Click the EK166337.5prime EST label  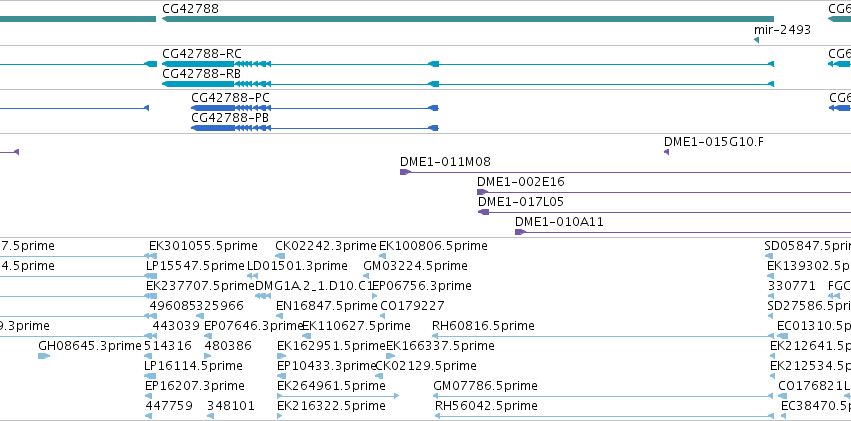pos(441,346)
